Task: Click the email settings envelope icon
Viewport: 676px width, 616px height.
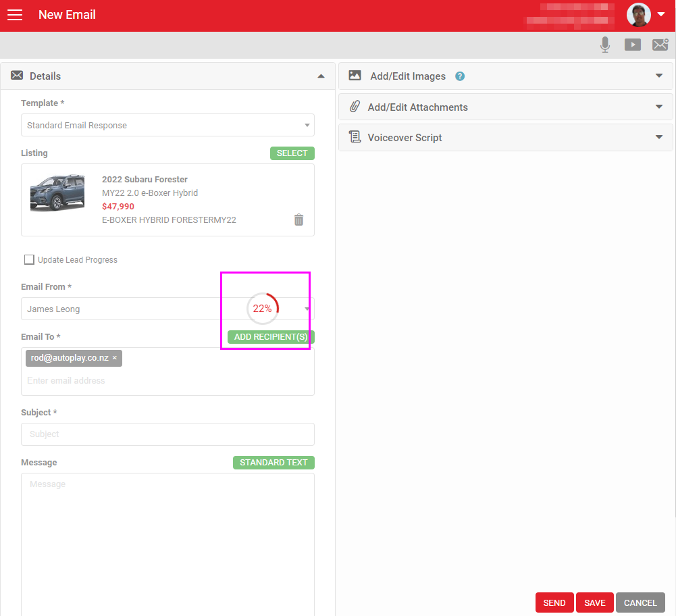Action: point(660,45)
